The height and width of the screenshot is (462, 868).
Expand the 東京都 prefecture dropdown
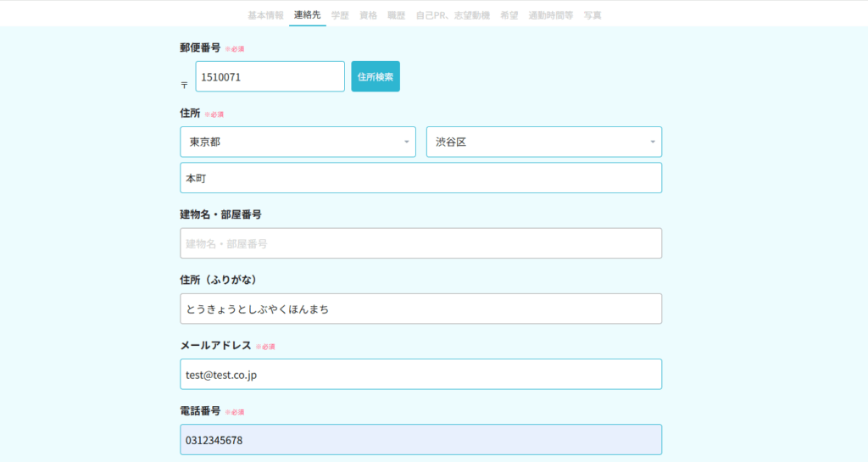(298, 142)
